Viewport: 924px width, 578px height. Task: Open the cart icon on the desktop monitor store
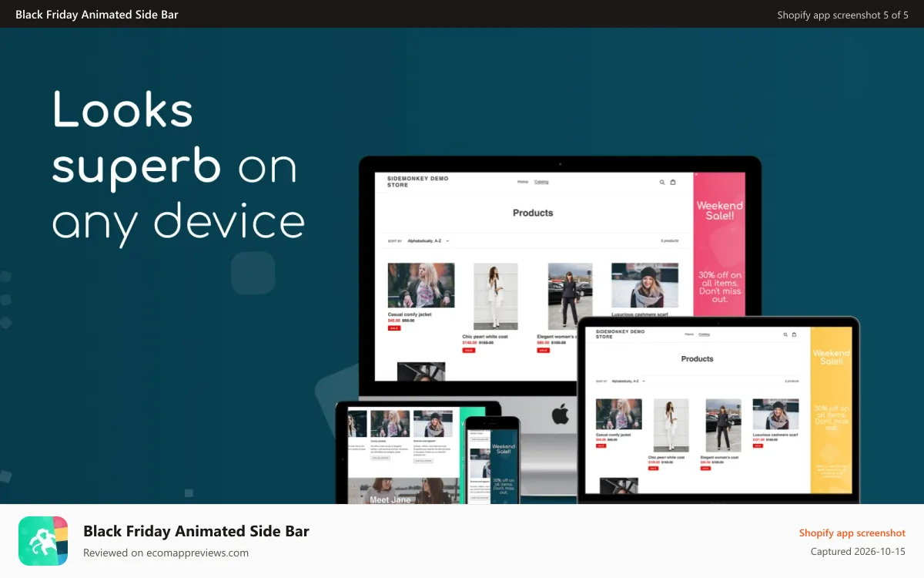coord(673,183)
